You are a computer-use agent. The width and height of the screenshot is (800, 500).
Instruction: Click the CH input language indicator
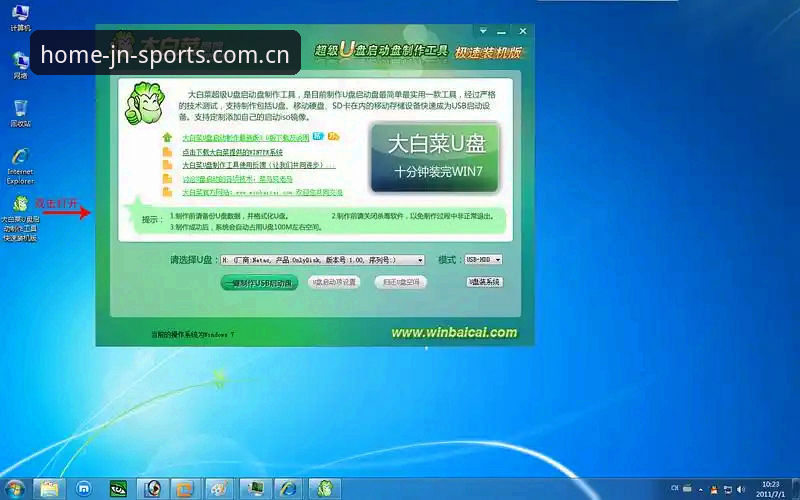pos(674,488)
